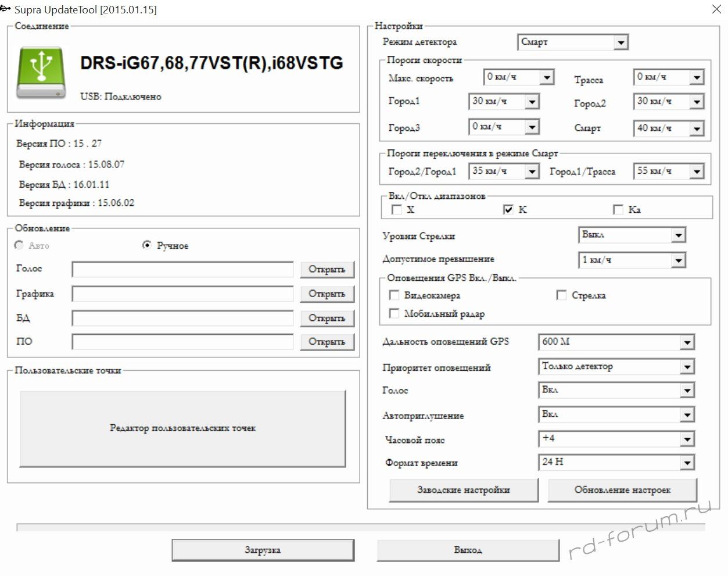Click the Версия ПО : 15 . 27 line
This screenshot has height=576, width=728.
pos(59,144)
